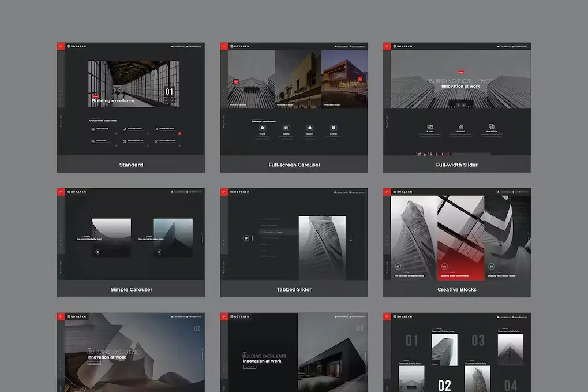The height and width of the screenshot is (392, 588).
Task: Click Construction icon under Architecture Specialists
Action: [93, 129]
